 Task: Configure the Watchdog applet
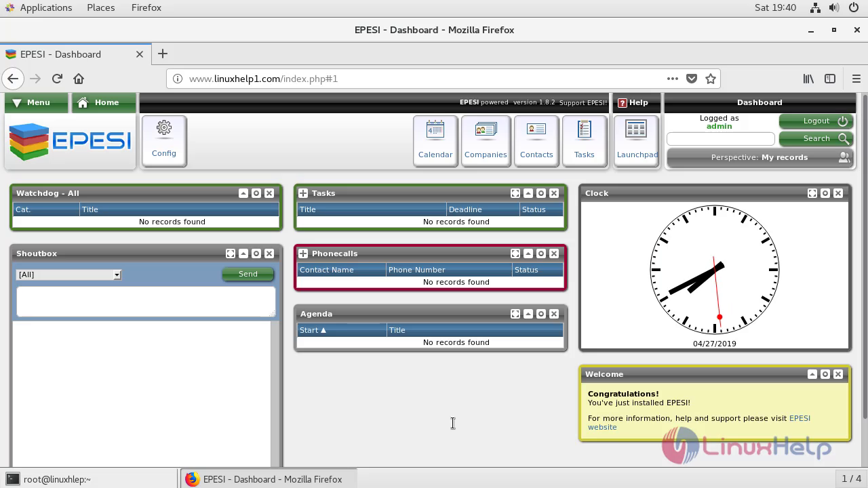[x=256, y=193]
